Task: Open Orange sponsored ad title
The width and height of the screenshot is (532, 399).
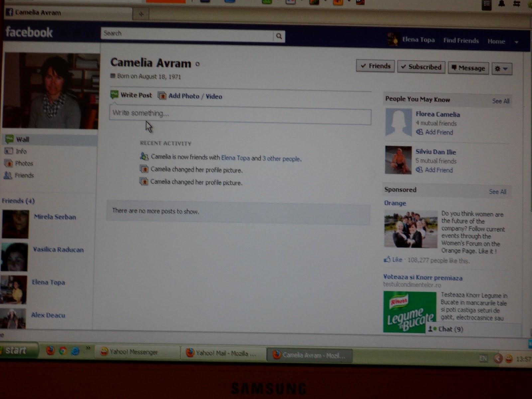Action: pyautogui.click(x=395, y=203)
